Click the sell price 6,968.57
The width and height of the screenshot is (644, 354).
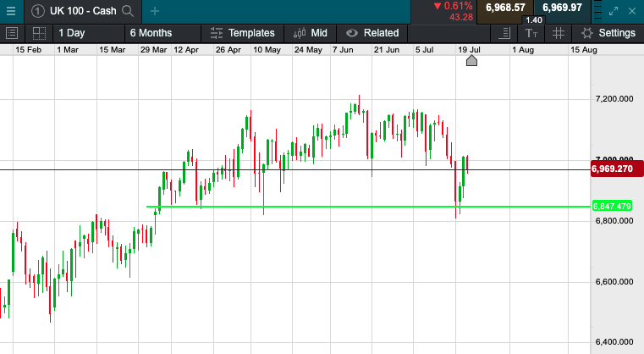[x=505, y=8]
